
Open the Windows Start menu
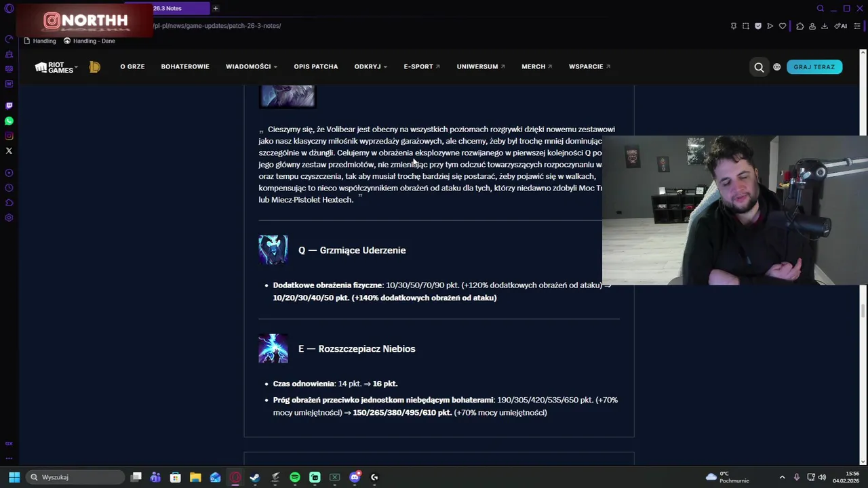pyautogui.click(x=14, y=477)
